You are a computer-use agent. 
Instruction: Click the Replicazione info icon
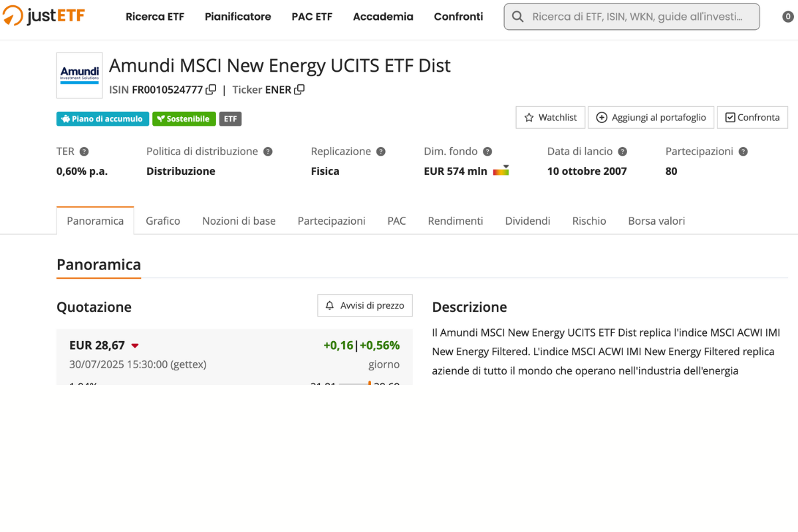(381, 152)
